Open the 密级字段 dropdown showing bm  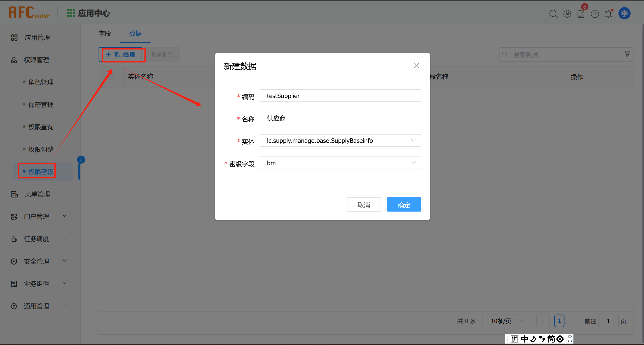click(x=340, y=163)
